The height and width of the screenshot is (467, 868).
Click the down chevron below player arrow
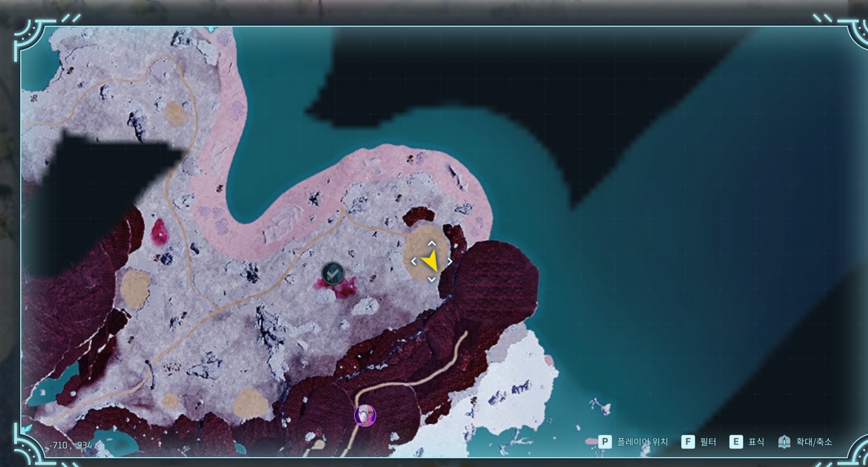pyautogui.click(x=432, y=279)
